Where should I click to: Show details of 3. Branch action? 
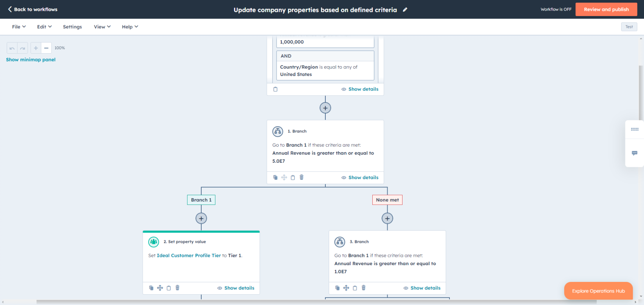tap(422, 288)
